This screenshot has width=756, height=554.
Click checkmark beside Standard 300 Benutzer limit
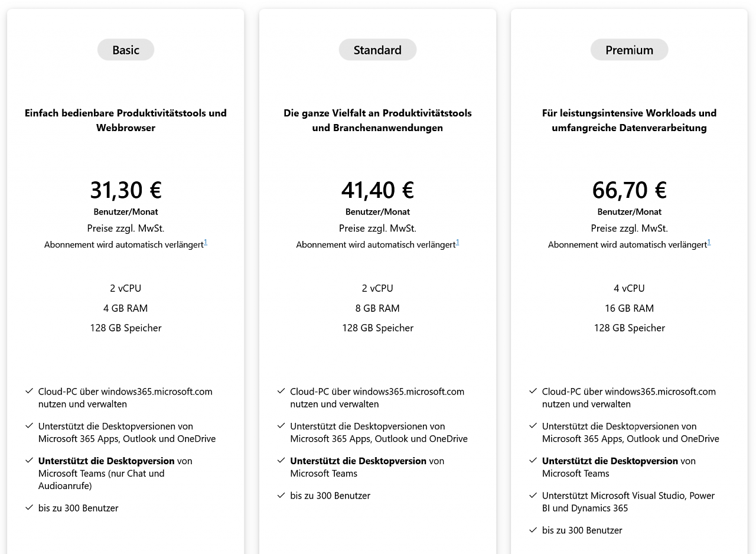click(281, 495)
